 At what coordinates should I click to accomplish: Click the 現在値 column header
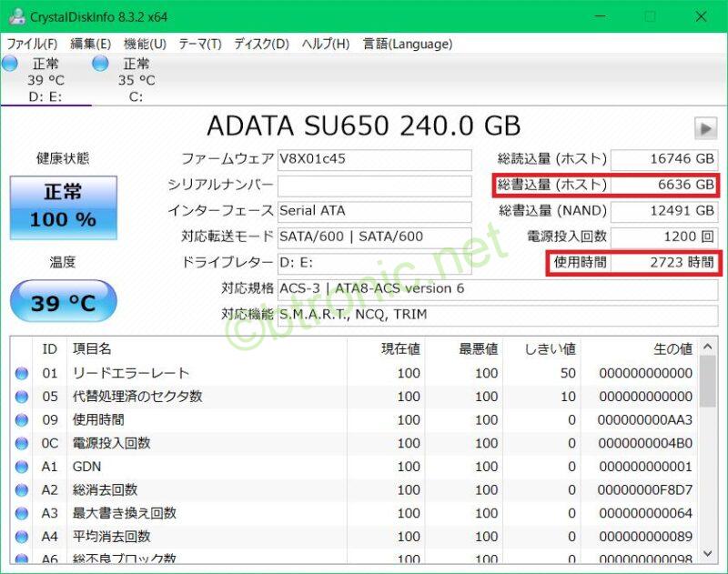pyautogui.click(x=386, y=349)
